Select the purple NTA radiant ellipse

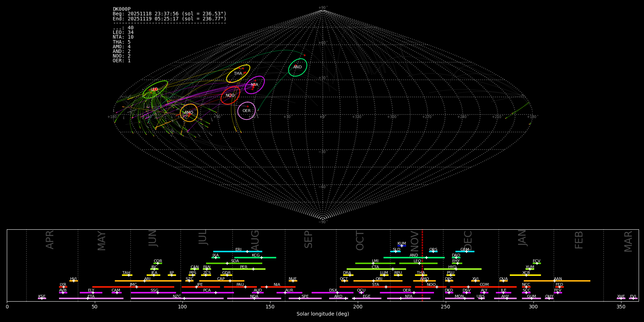click(x=254, y=85)
